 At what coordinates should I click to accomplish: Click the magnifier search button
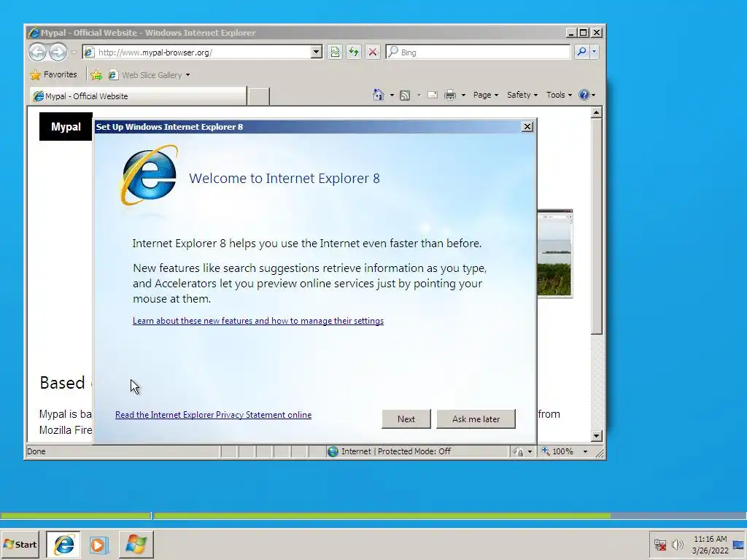(x=581, y=52)
